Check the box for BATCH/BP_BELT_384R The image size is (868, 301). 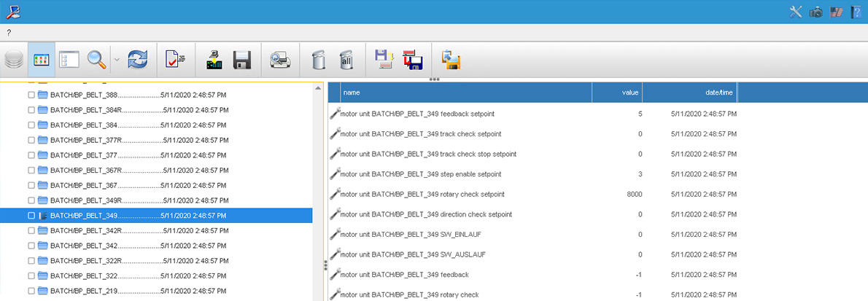(x=31, y=109)
